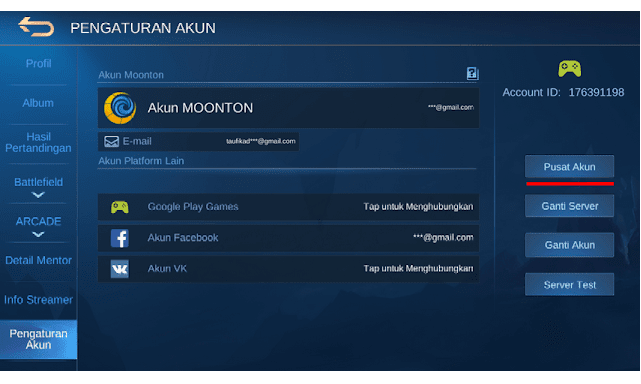Image resolution: width=641 pixels, height=384 pixels.
Task: Click the PENGATURAN AKUN title
Action: pyautogui.click(x=143, y=28)
